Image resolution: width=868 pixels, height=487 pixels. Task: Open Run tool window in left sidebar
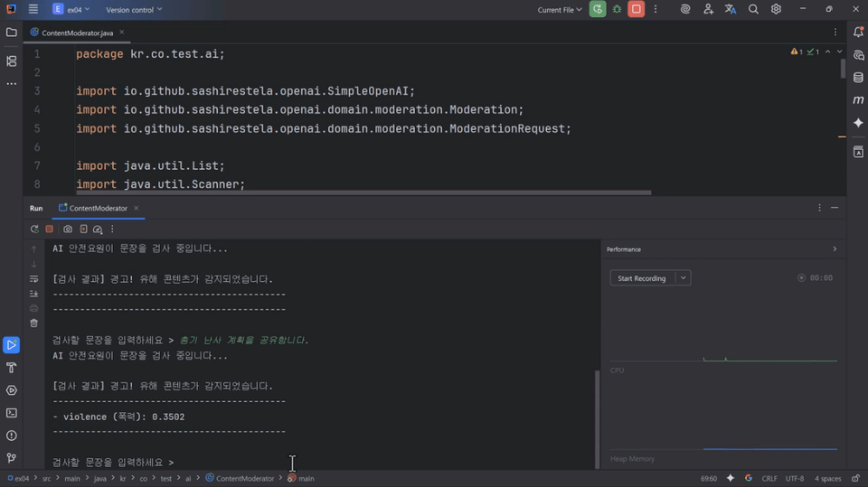click(x=11, y=345)
